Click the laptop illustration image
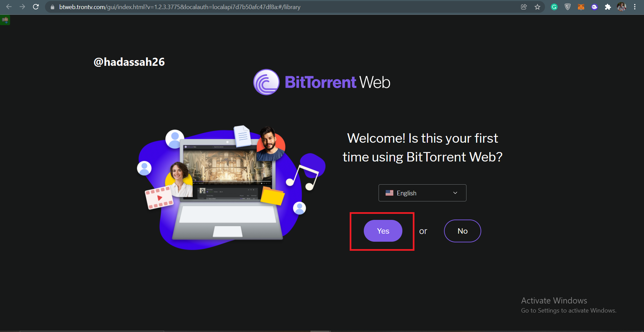 [232, 188]
